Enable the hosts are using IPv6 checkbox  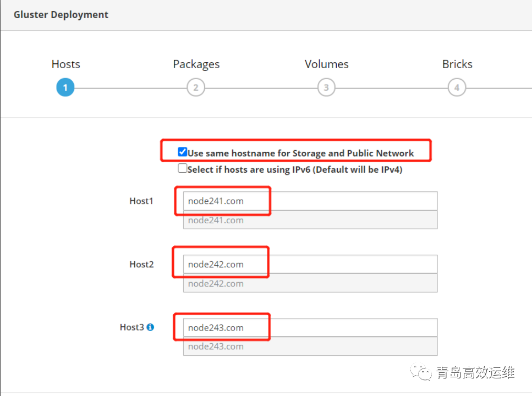183,169
